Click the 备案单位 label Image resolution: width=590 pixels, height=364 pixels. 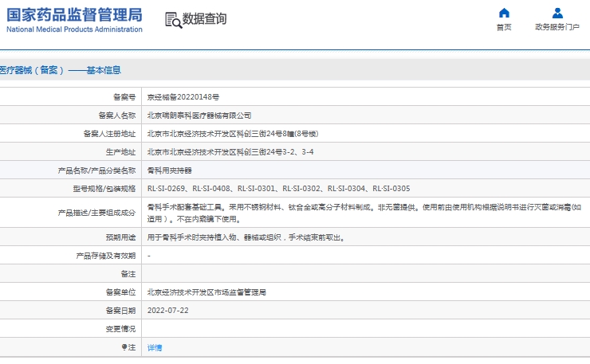click(120, 292)
